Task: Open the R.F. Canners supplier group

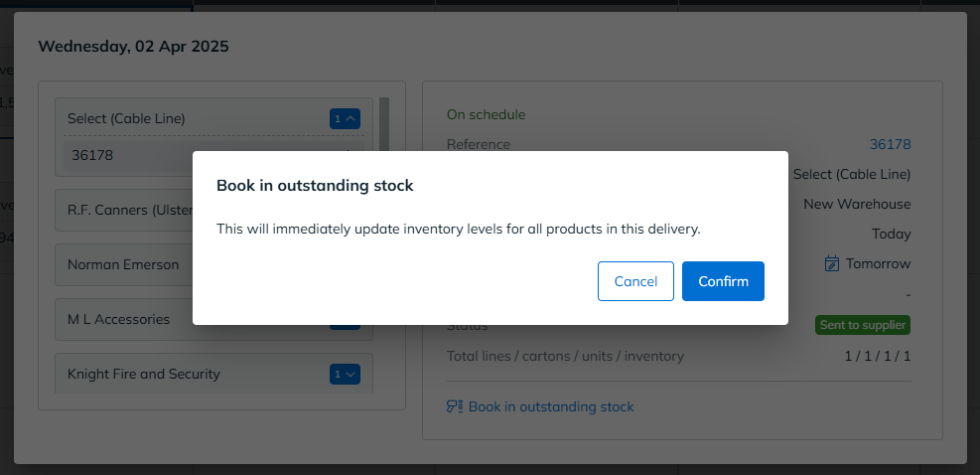Action: pos(213,210)
